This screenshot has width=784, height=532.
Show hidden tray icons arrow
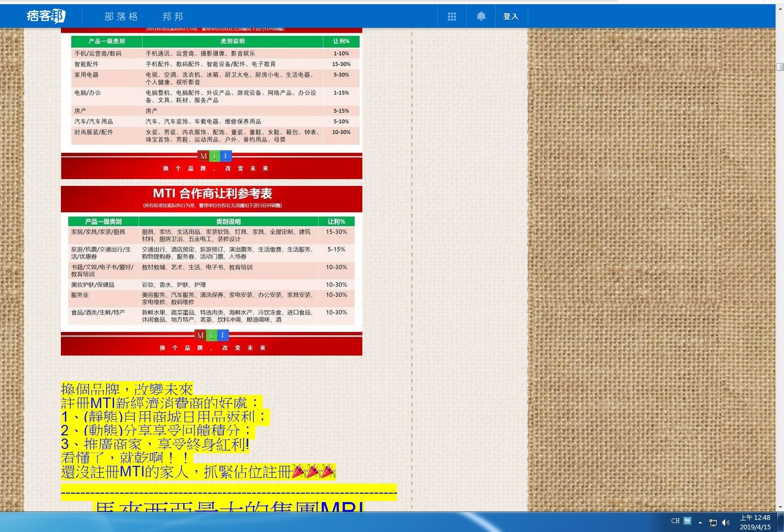(x=700, y=522)
